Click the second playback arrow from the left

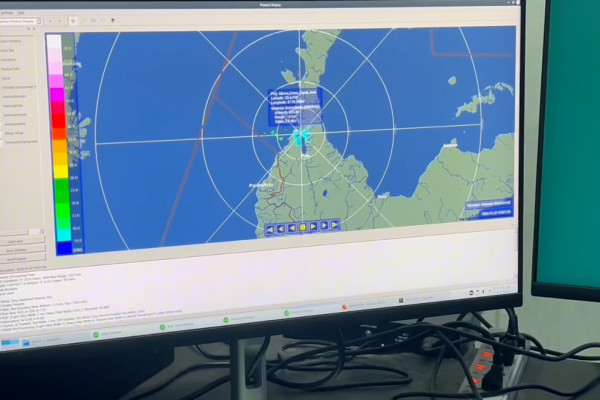pyautogui.click(x=281, y=228)
